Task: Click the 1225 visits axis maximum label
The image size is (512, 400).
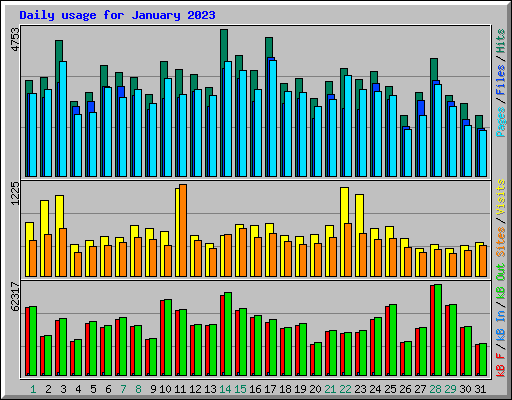Action: (x=16, y=193)
